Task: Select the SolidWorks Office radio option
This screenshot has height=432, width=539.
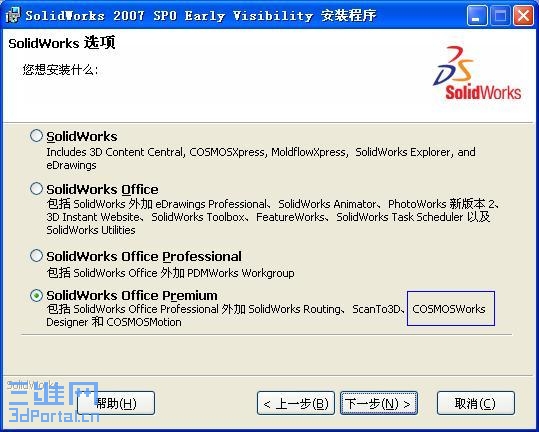Action: coord(36,189)
